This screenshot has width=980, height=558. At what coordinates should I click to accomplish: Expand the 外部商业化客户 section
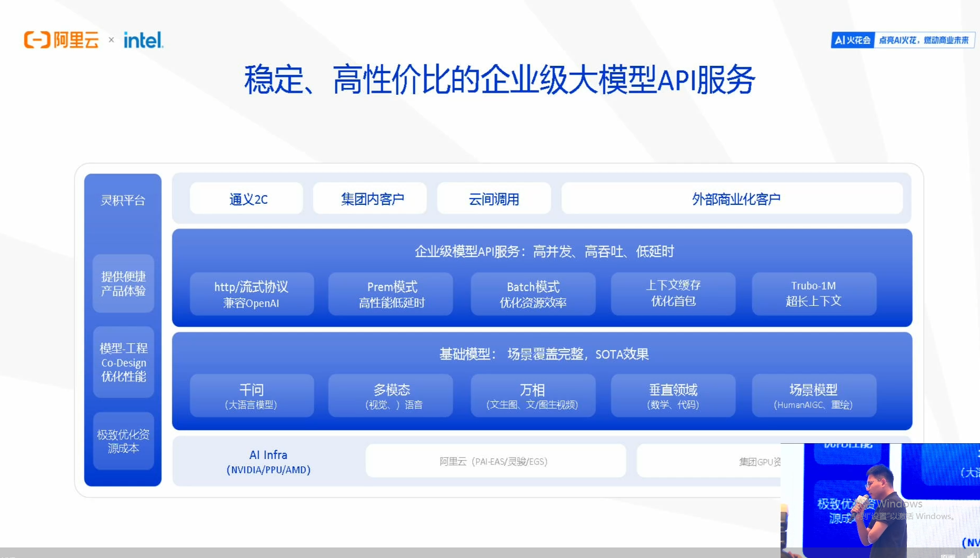(736, 198)
